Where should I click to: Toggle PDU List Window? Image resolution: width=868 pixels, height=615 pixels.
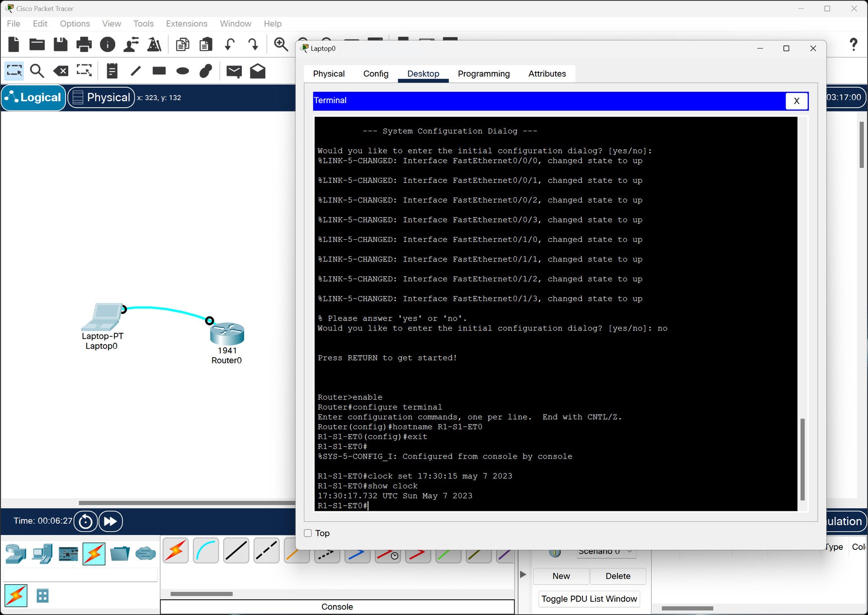(x=589, y=599)
